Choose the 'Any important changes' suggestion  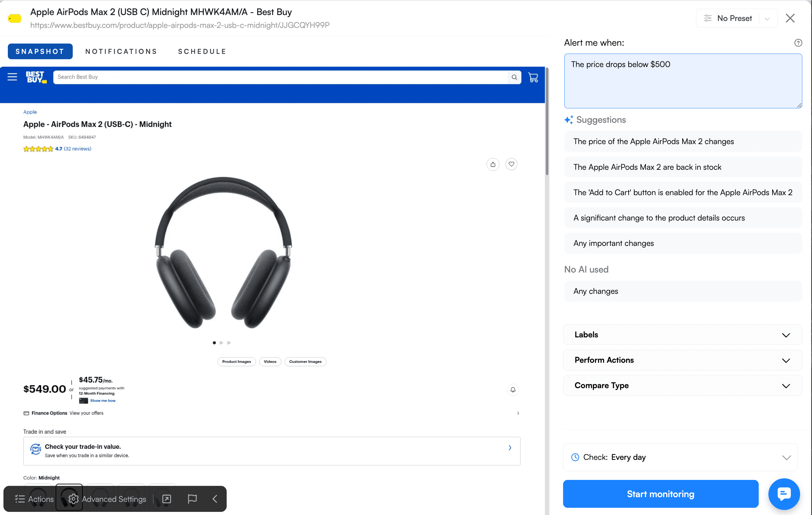tap(683, 243)
